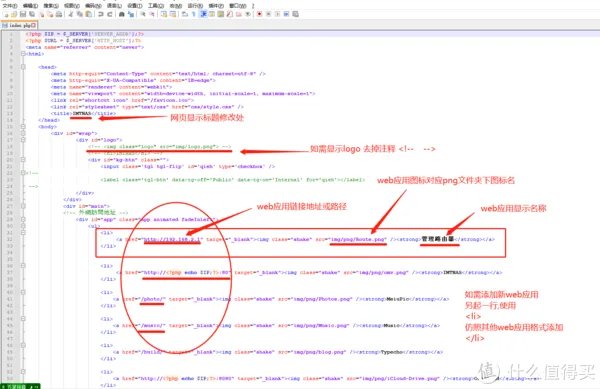This screenshot has width=600, height=389.
Task: Open the 插件(P) menu
Action: click(216, 6)
